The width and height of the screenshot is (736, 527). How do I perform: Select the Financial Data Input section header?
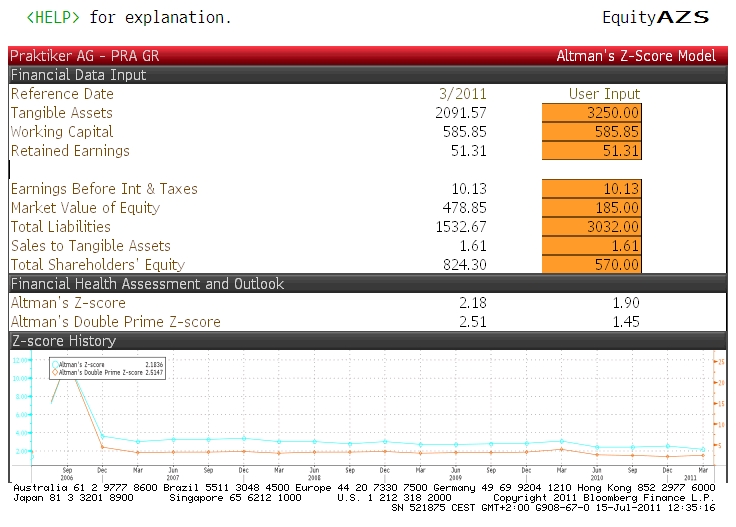78,75
